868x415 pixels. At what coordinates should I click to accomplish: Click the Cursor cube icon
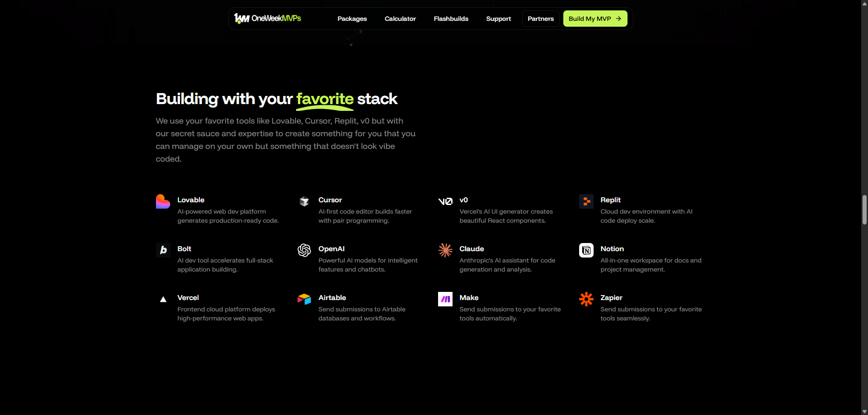(x=304, y=201)
